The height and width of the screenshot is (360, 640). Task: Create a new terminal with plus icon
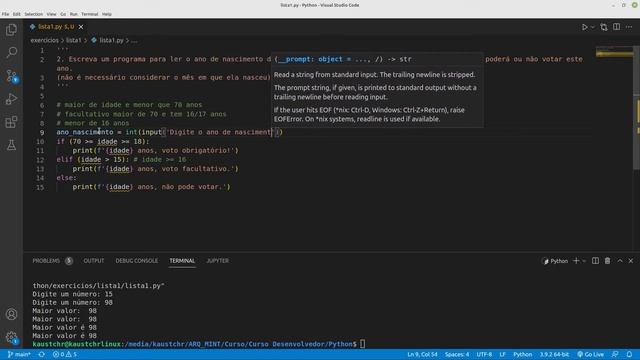click(576, 261)
